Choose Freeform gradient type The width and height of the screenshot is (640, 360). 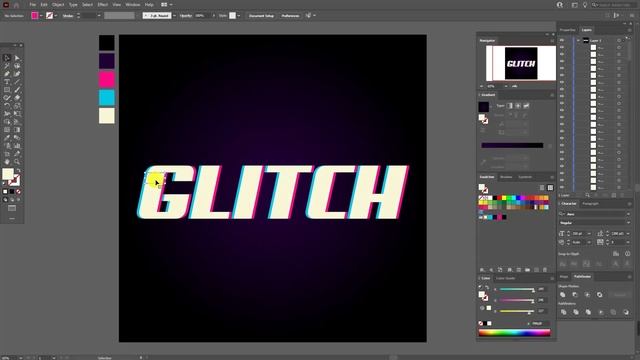pyautogui.click(x=526, y=106)
